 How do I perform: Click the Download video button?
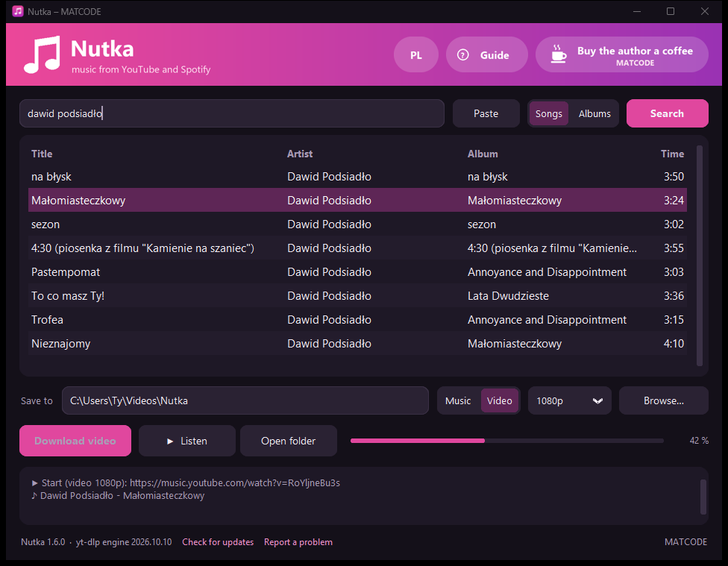(75, 441)
